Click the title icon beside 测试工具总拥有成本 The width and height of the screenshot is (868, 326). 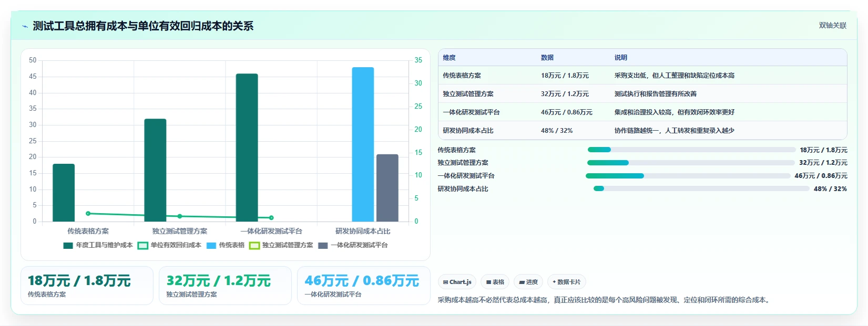pyautogui.click(x=25, y=26)
